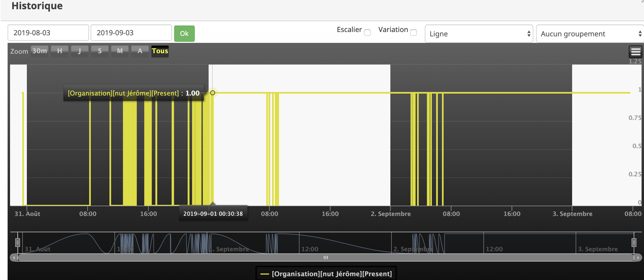
Task: Enable the Variation checkbox
Action: [x=413, y=33]
